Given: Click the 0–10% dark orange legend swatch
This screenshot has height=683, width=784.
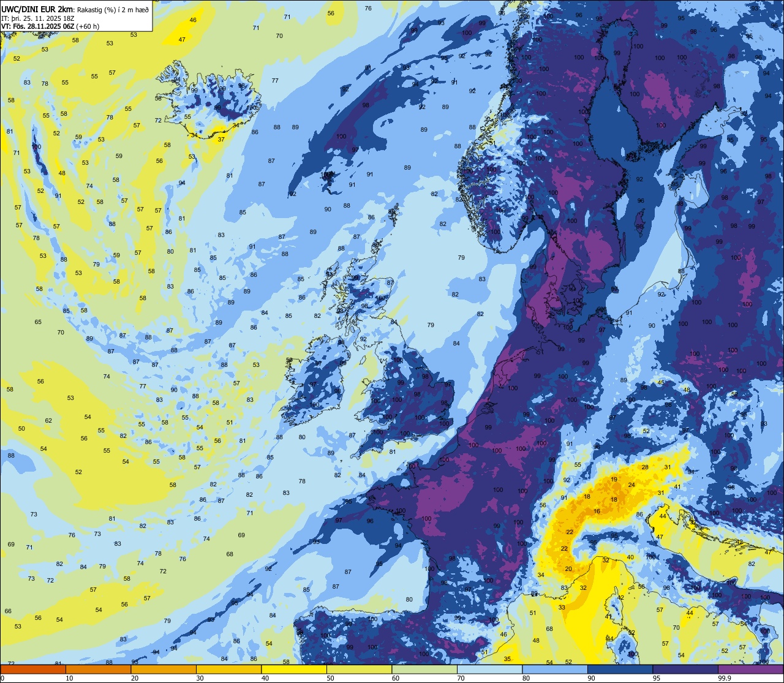Looking at the screenshot, I should click(33, 669).
